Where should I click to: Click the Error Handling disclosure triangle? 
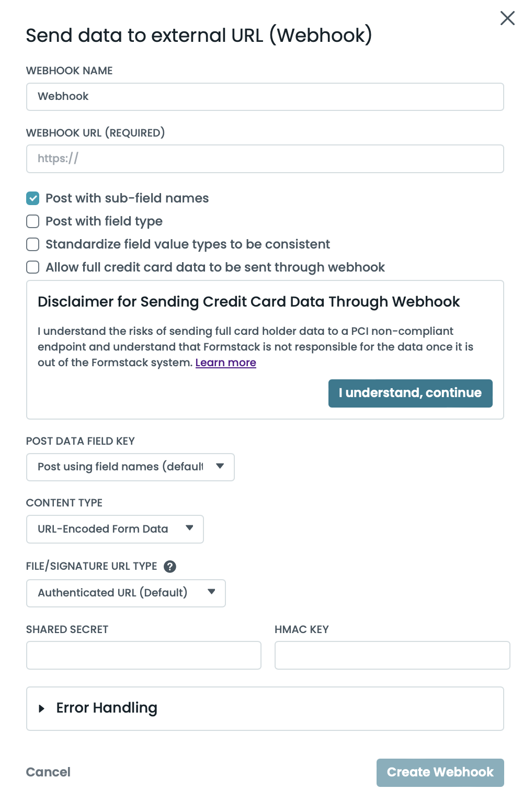(x=42, y=709)
